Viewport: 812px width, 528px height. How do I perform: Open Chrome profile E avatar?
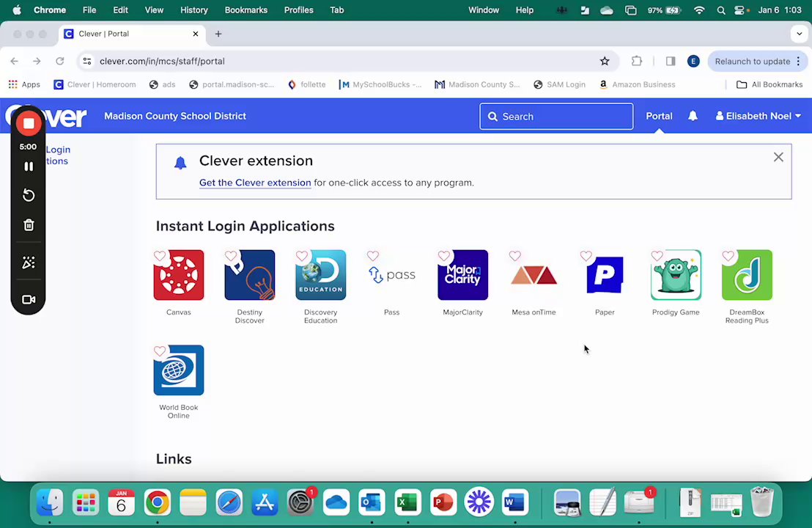point(693,61)
